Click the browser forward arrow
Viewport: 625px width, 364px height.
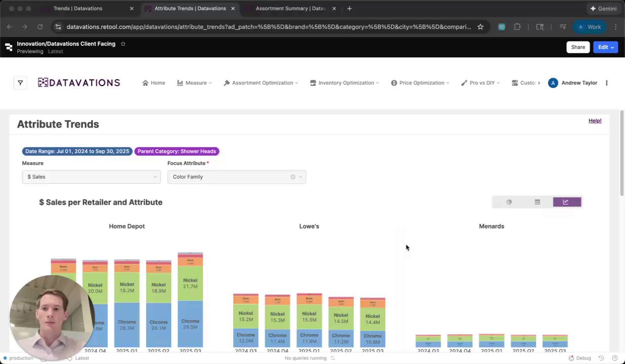[x=24, y=27]
